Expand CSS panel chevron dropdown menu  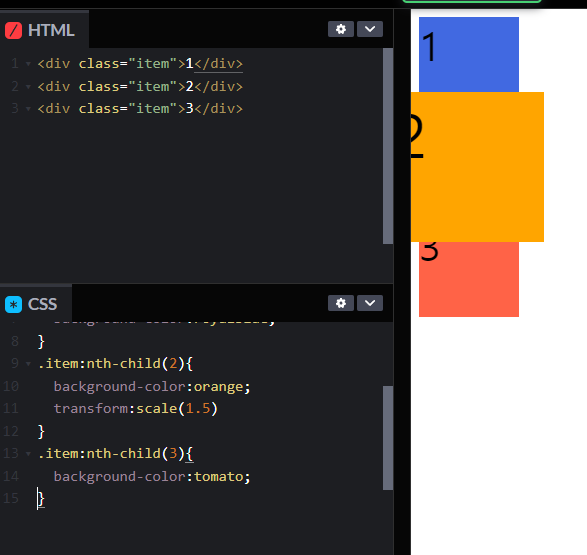[370, 303]
